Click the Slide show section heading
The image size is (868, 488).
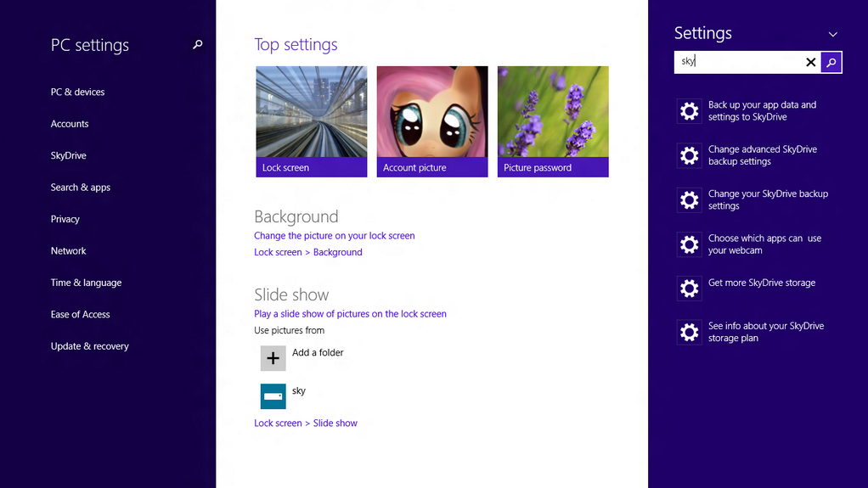tap(291, 294)
